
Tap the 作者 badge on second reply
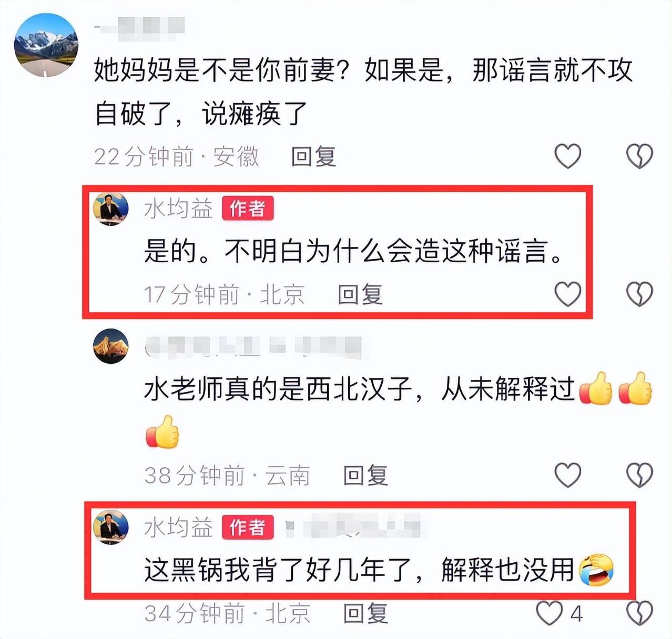tap(248, 527)
